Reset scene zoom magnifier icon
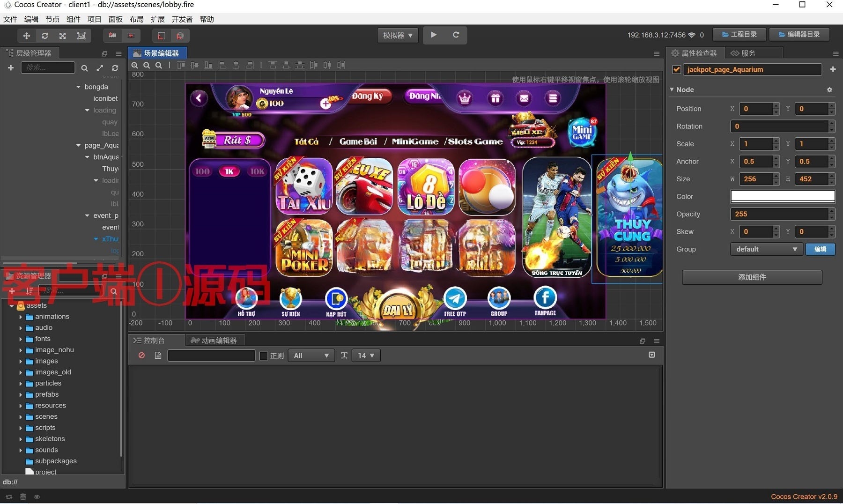 click(159, 66)
